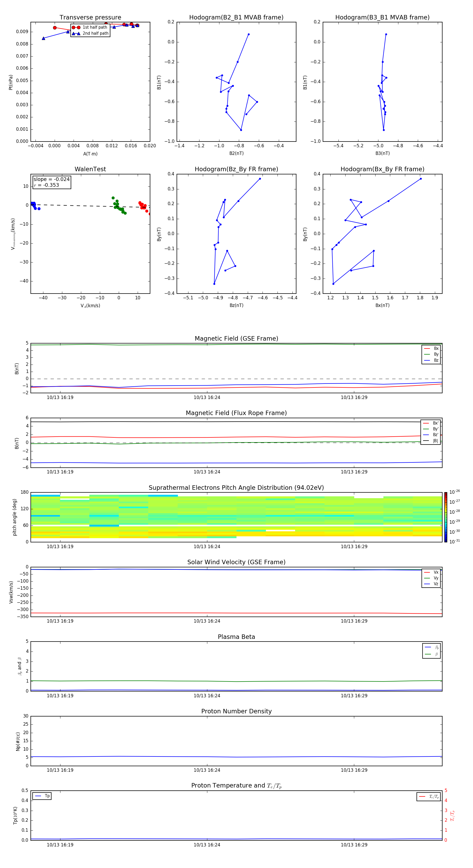Select "Bx" in the GSE magnetic field legend
The width and height of the screenshot is (473, 868).
click(x=431, y=349)
